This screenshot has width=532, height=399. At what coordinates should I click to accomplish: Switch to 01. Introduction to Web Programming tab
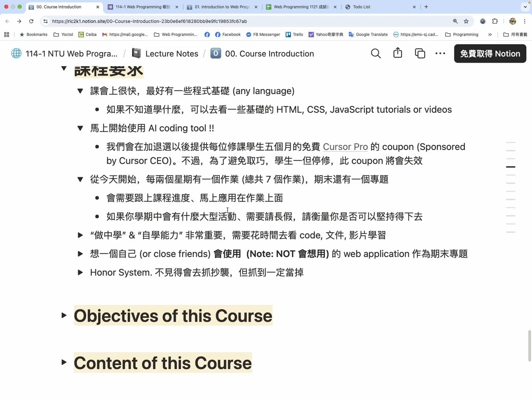[222, 7]
